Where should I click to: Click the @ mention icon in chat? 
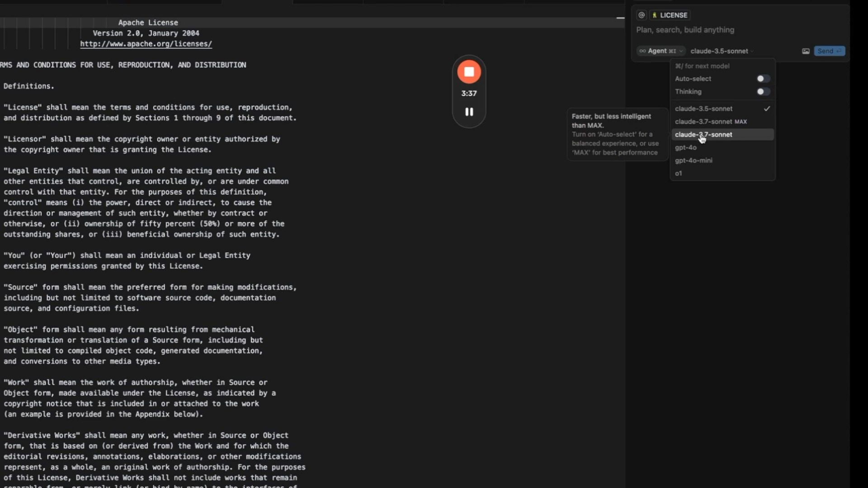(641, 15)
